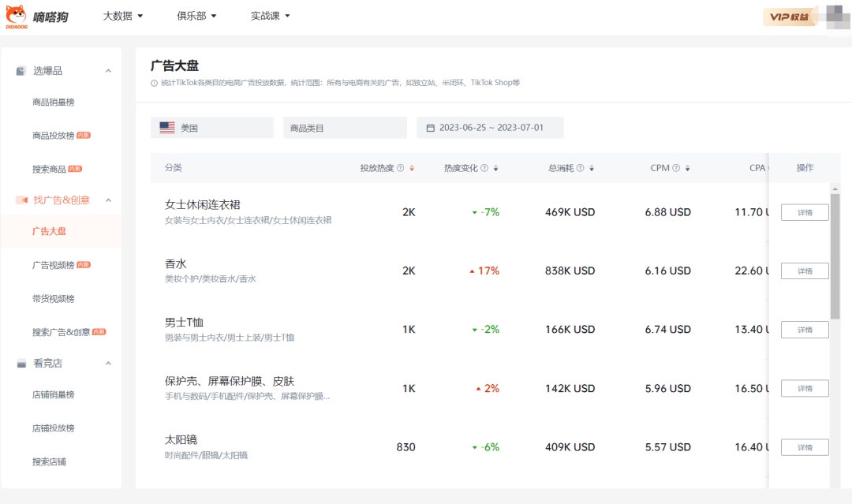Collapse the 找广告&创意 sidebar section

pyautogui.click(x=108, y=200)
